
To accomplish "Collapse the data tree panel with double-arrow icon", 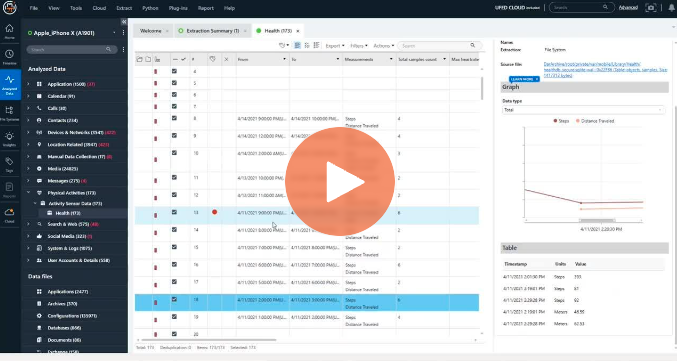I will (124, 22).
